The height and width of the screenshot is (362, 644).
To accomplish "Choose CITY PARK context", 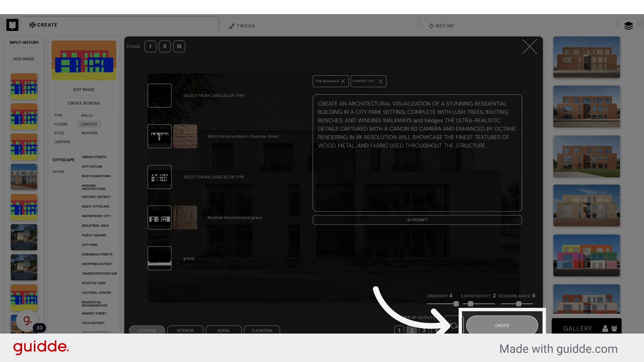I will point(90,245).
